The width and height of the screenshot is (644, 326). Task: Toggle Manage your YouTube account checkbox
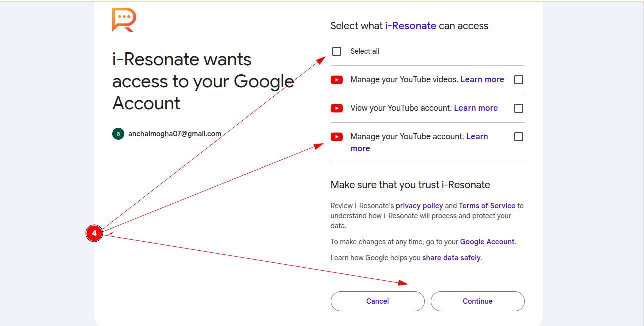click(519, 137)
